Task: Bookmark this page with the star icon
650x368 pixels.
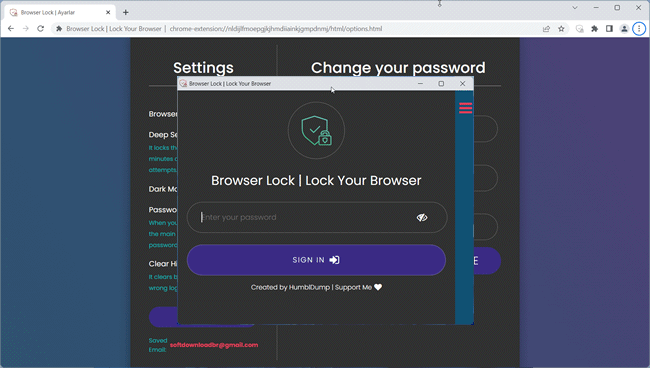Action: (561, 29)
